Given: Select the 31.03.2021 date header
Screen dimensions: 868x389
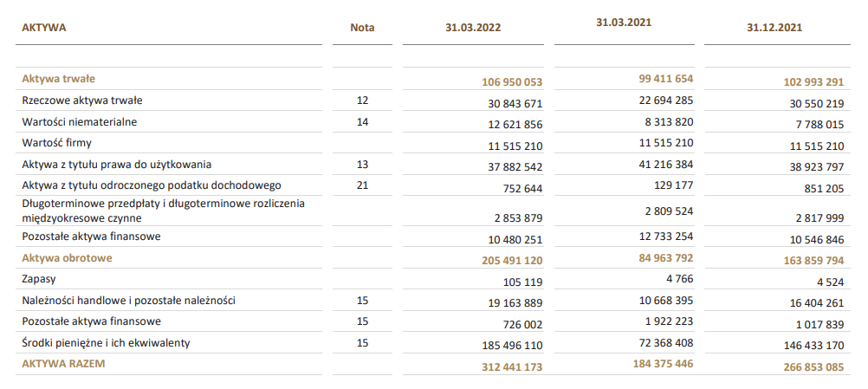Looking at the screenshot, I should (x=624, y=23).
